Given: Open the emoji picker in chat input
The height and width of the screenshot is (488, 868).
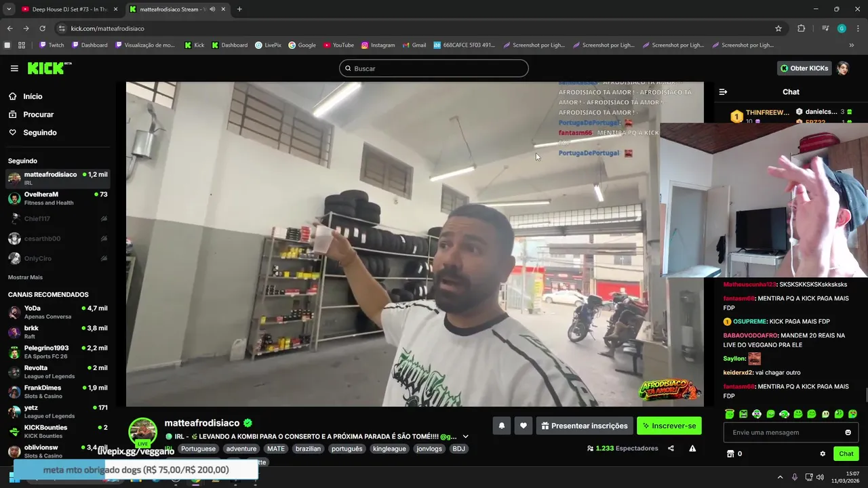Looking at the screenshot, I should click(x=848, y=432).
